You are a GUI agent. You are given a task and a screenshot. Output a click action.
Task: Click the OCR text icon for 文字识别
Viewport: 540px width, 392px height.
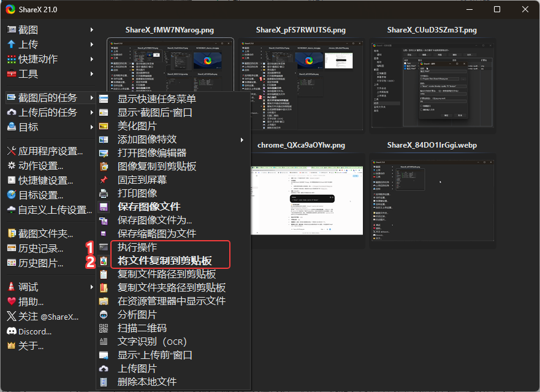click(x=104, y=341)
